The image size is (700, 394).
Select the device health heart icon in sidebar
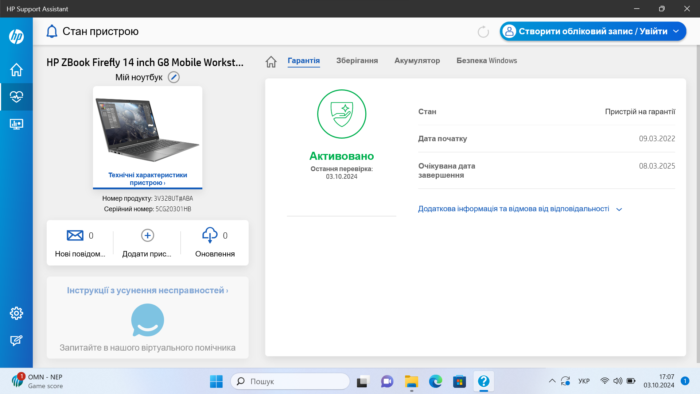[17, 96]
